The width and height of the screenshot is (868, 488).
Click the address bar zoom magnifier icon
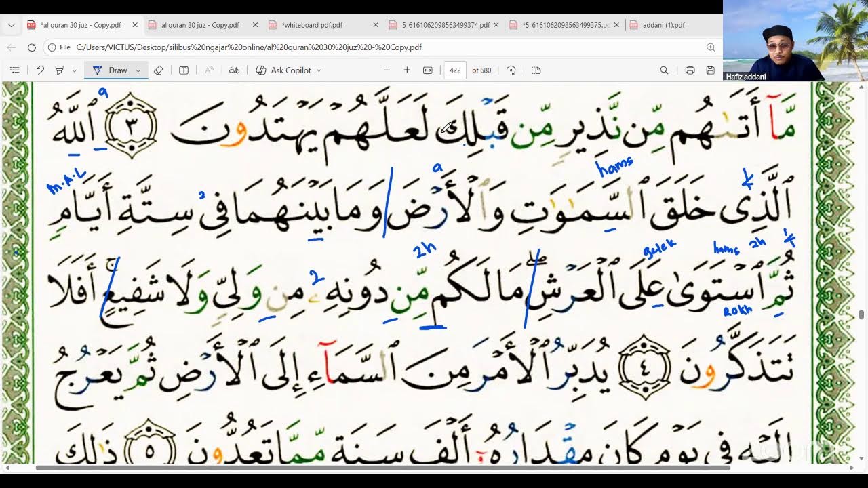pos(711,47)
